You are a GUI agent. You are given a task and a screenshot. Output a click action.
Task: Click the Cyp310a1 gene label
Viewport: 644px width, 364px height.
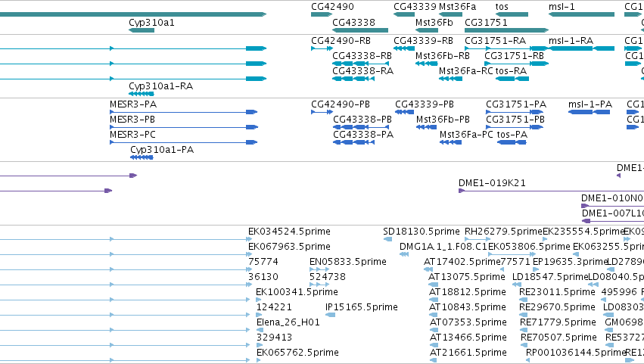[x=151, y=23]
